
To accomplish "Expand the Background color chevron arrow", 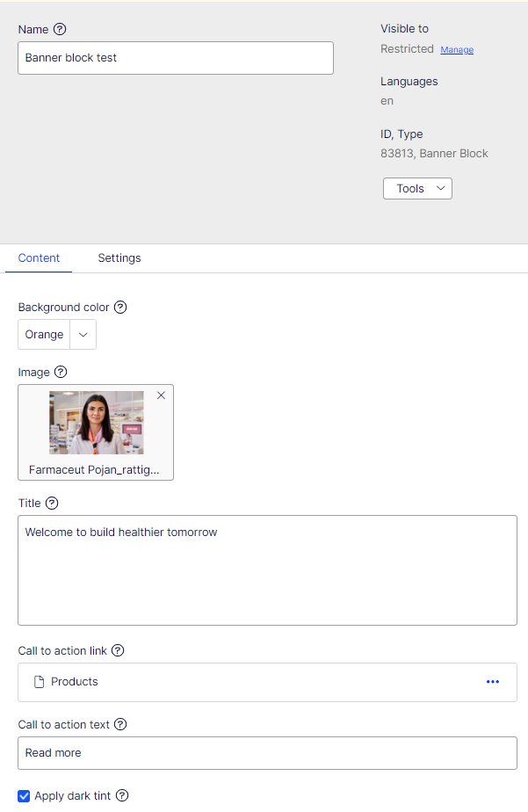I will (83, 335).
